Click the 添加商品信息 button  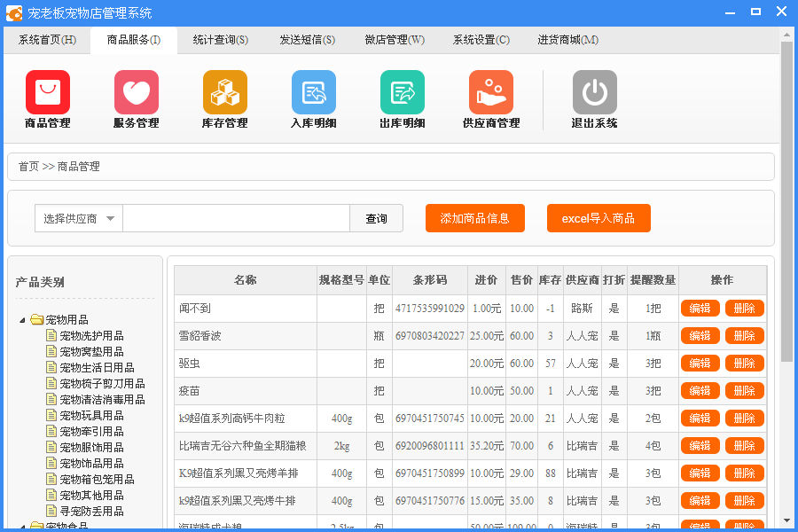pos(474,218)
